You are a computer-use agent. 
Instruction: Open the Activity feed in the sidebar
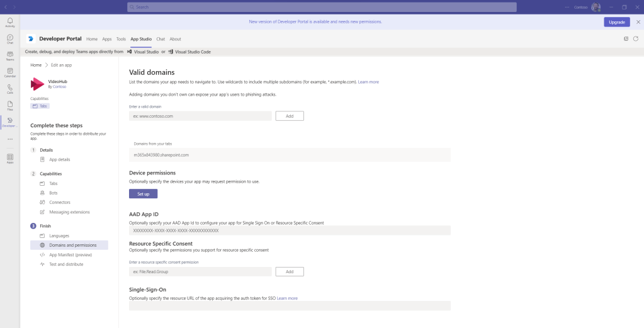click(x=10, y=22)
